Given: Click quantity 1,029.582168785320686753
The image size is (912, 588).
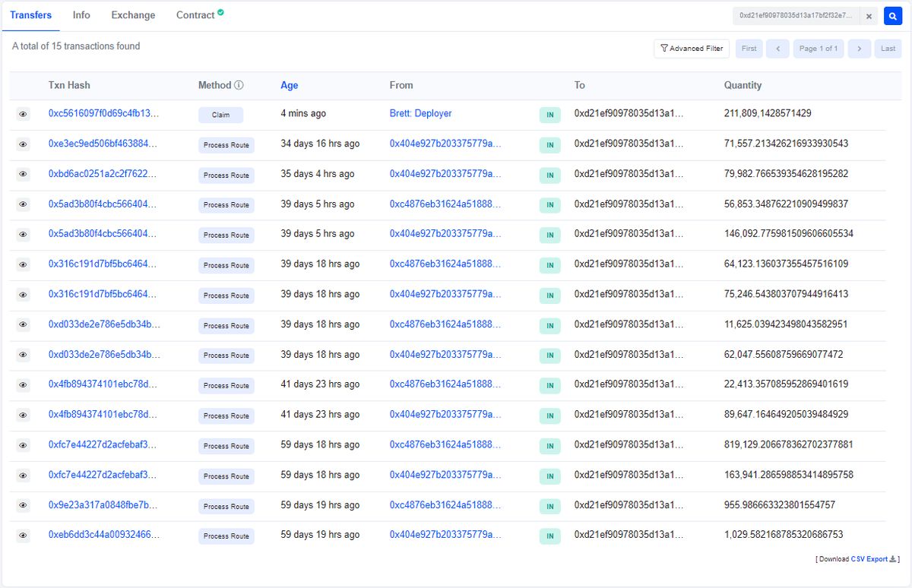Looking at the screenshot, I should 784,535.
